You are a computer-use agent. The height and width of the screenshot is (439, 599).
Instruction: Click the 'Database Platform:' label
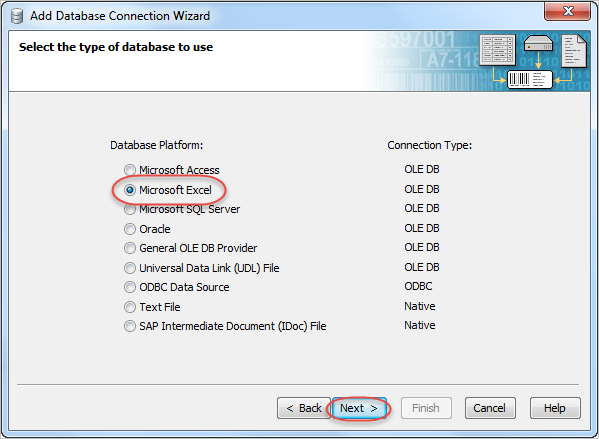click(156, 145)
